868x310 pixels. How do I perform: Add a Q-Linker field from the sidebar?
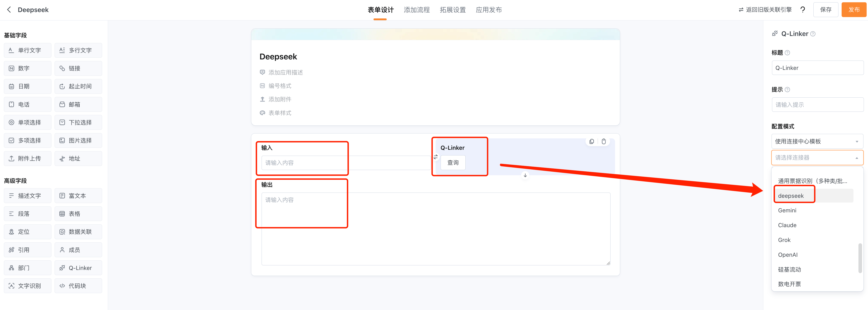pos(78,268)
